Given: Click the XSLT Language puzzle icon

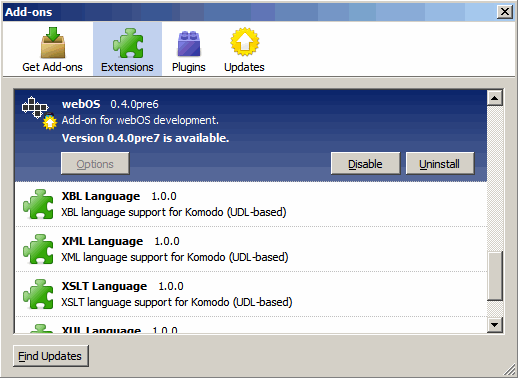Looking at the screenshot, I should (x=38, y=294).
